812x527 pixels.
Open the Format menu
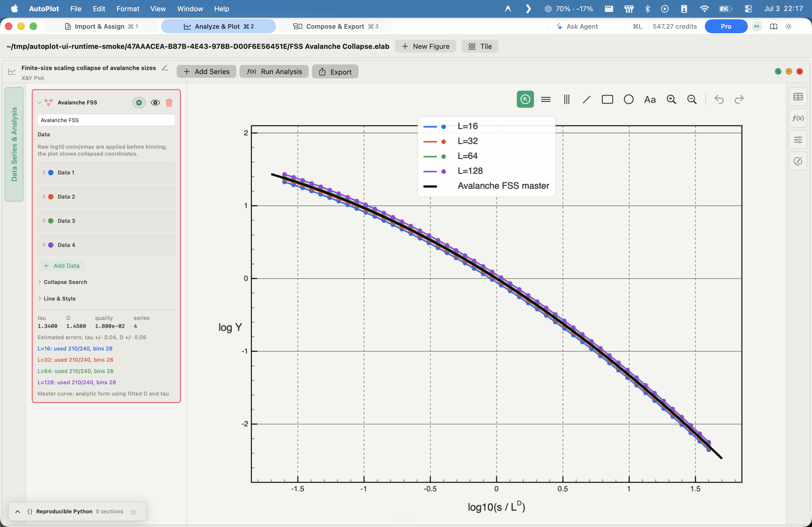tap(128, 9)
